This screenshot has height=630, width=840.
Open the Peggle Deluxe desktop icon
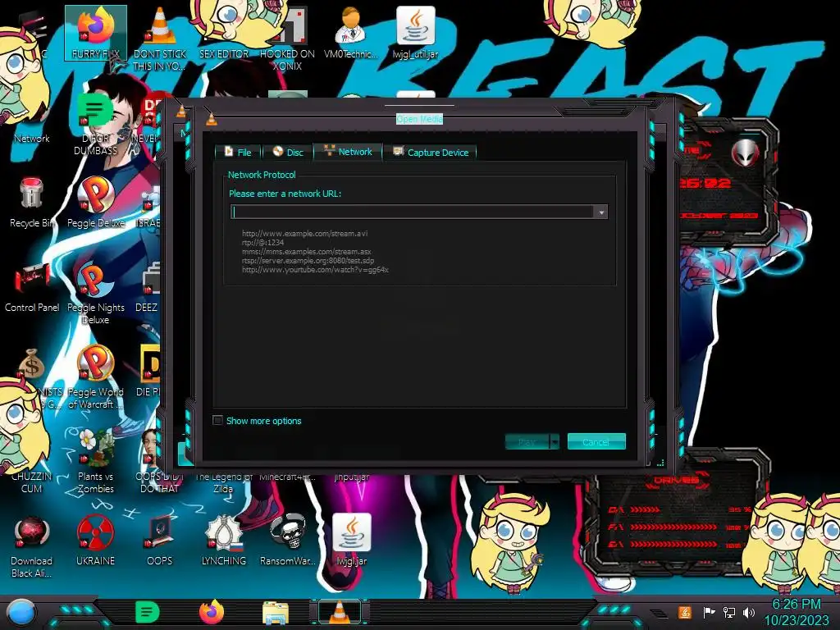click(95, 203)
